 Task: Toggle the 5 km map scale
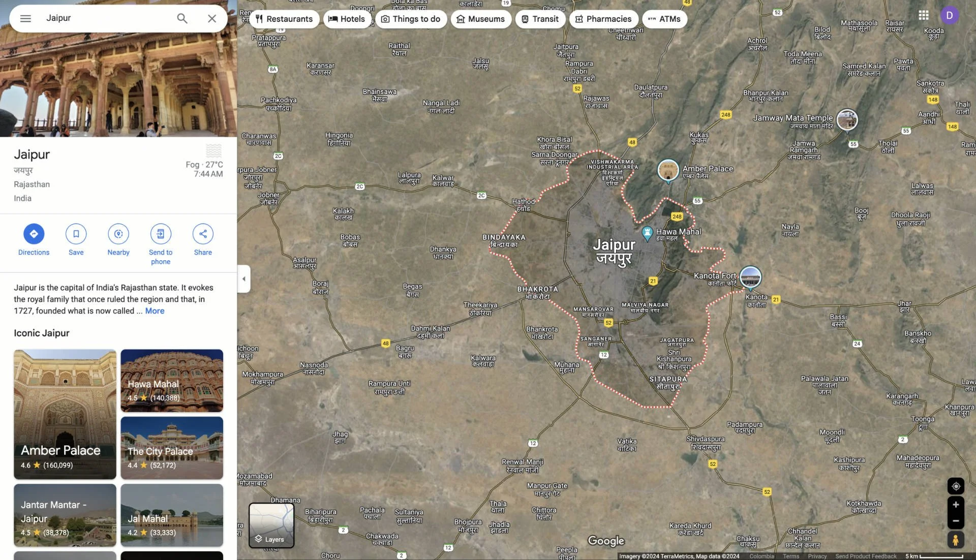[934, 556]
